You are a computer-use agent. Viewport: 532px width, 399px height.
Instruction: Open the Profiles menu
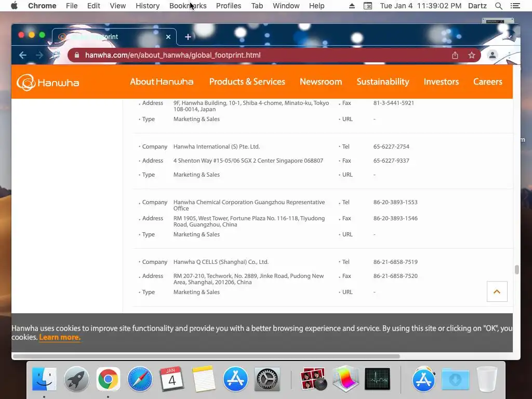pyautogui.click(x=229, y=6)
